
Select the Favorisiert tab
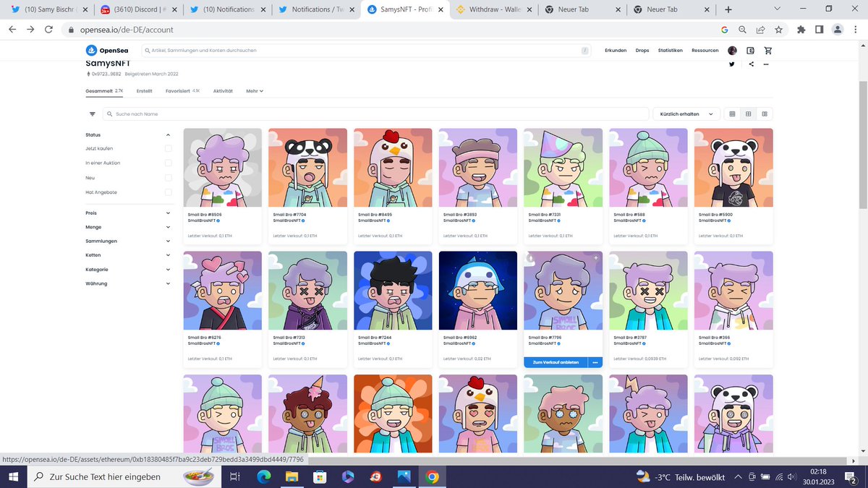(x=182, y=91)
